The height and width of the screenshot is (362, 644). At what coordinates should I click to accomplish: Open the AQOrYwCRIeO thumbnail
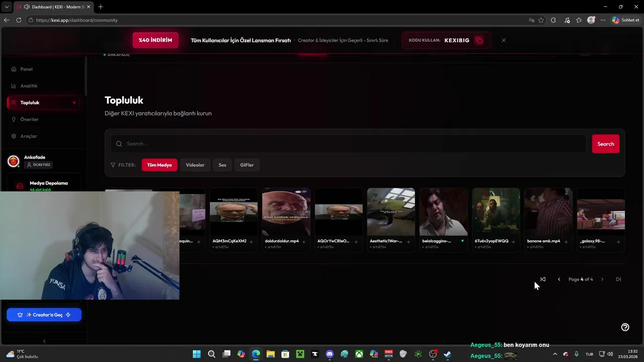pyautogui.click(x=338, y=212)
